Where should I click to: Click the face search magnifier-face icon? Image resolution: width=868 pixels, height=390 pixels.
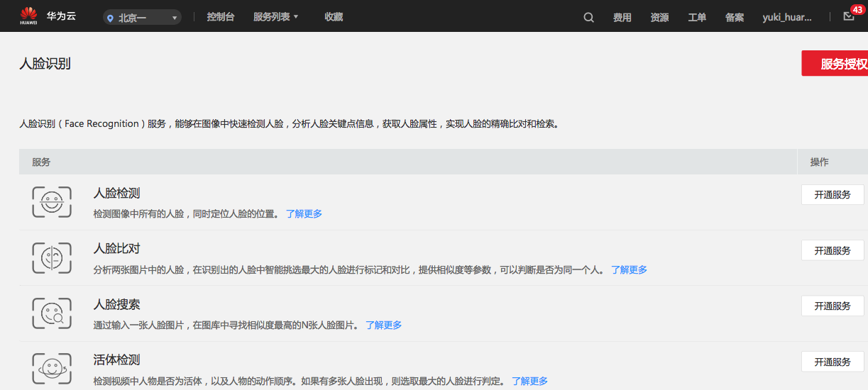click(52, 313)
